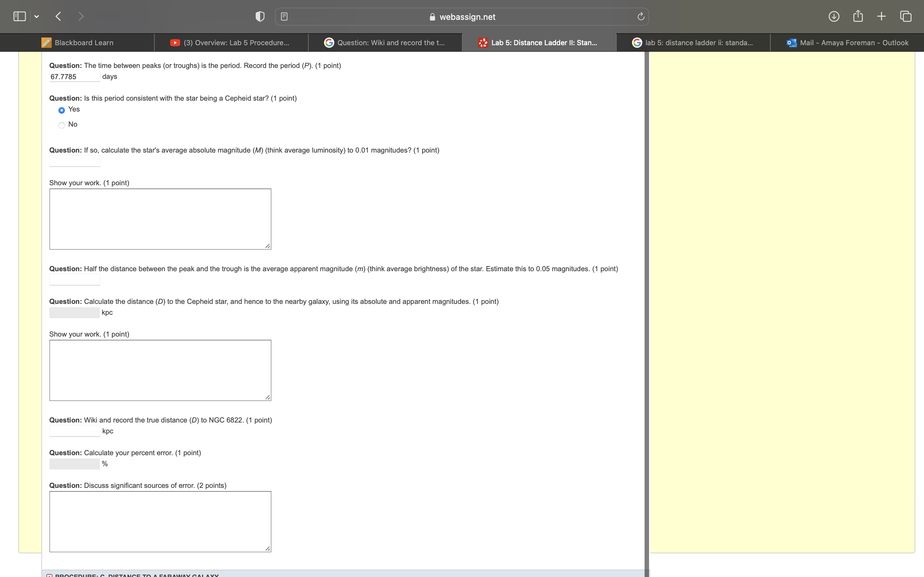The height and width of the screenshot is (577, 924).
Task: Click the absolute magnitude (M) answer field
Action: (x=75, y=161)
